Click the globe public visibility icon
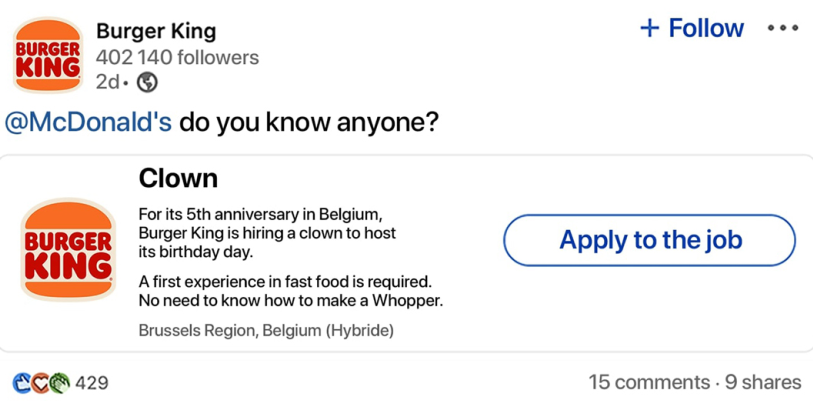This screenshot has width=813, height=408. 147,82
